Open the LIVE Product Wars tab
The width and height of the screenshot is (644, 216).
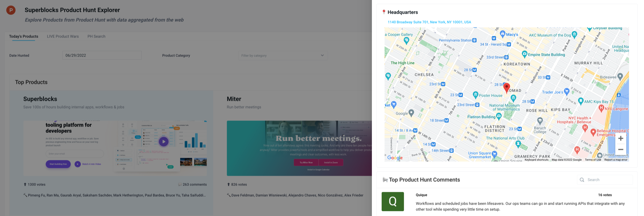tap(63, 36)
